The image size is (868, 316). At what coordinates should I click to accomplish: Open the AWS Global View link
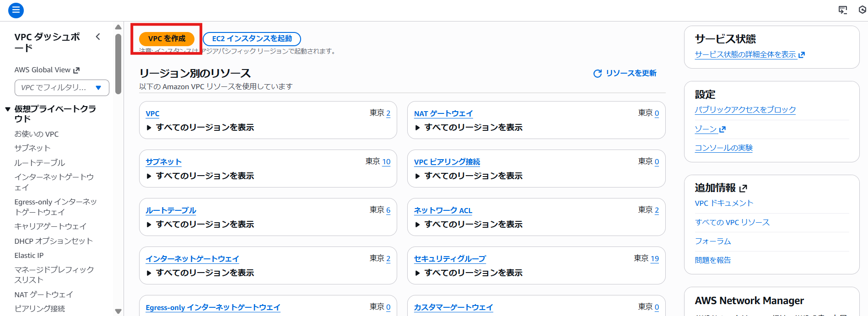point(47,70)
